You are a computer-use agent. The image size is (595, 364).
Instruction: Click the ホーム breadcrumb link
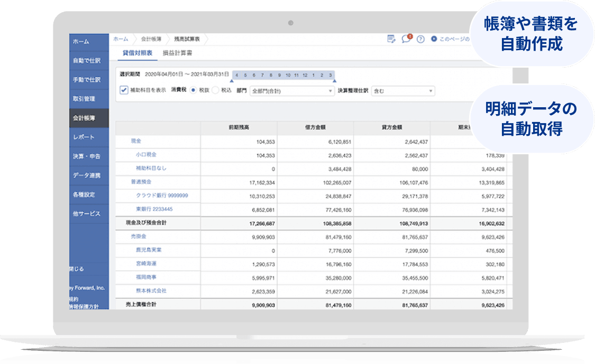121,39
